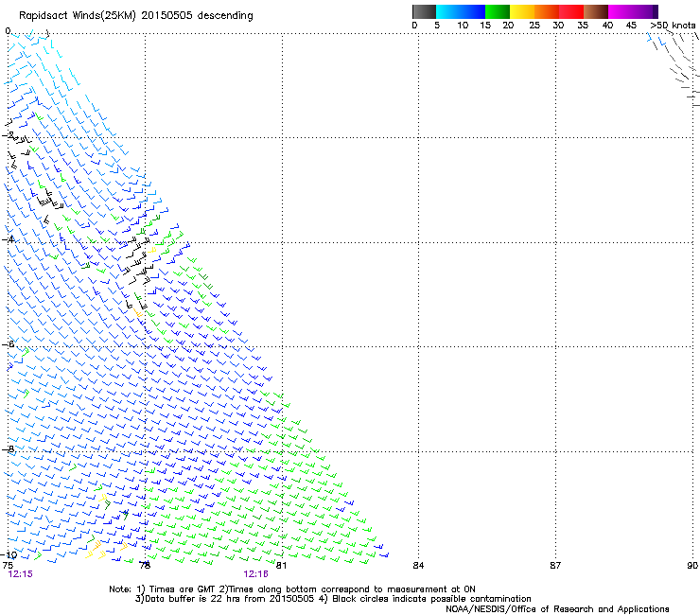The width and height of the screenshot is (700, 615).
Task: Click the 'Times are GMT' note line
Action: tap(292, 589)
